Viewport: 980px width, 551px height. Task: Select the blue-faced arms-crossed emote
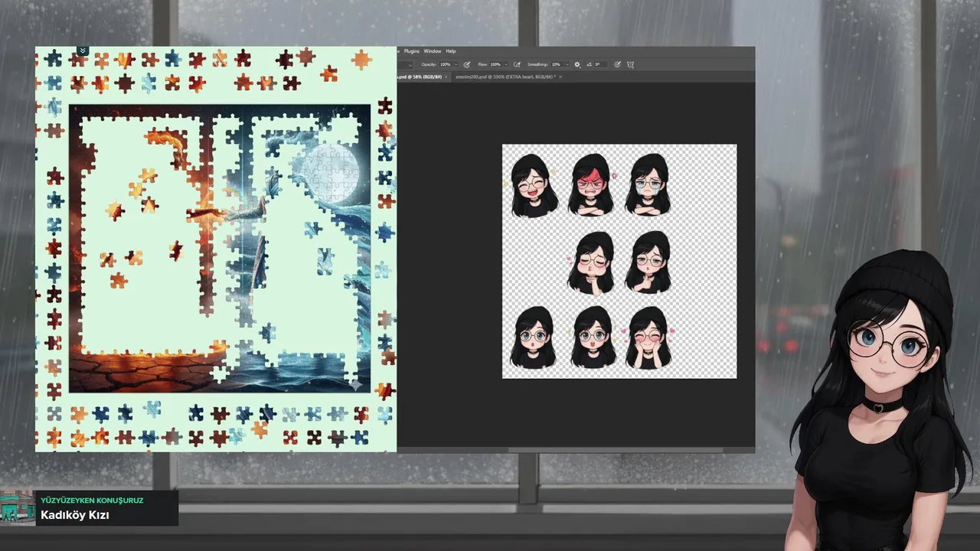(x=648, y=184)
